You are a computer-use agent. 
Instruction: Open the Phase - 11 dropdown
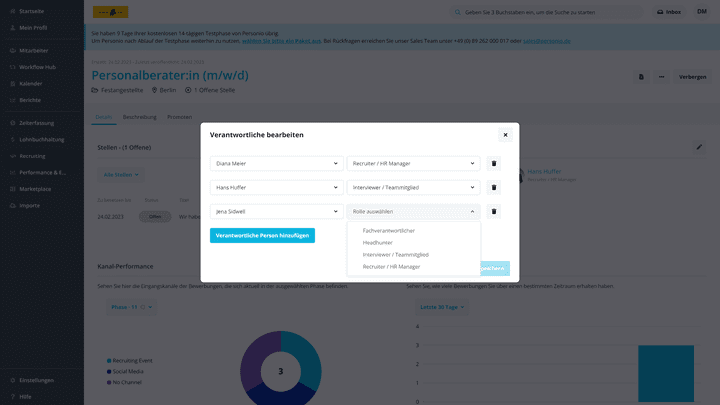pyautogui.click(x=131, y=307)
